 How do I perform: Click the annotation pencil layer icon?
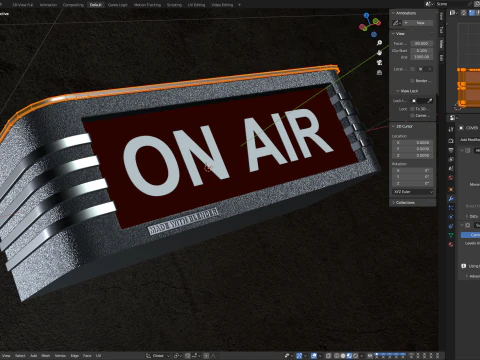396,23
